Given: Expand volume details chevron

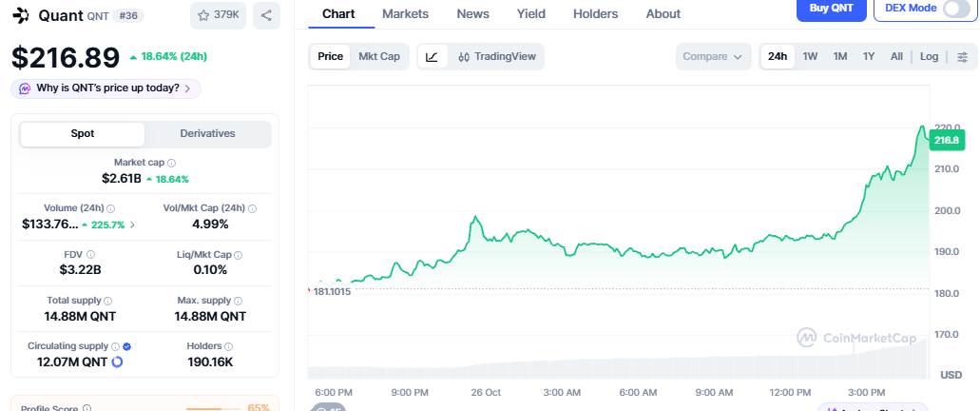Looking at the screenshot, I should pyautogui.click(x=132, y=225).
